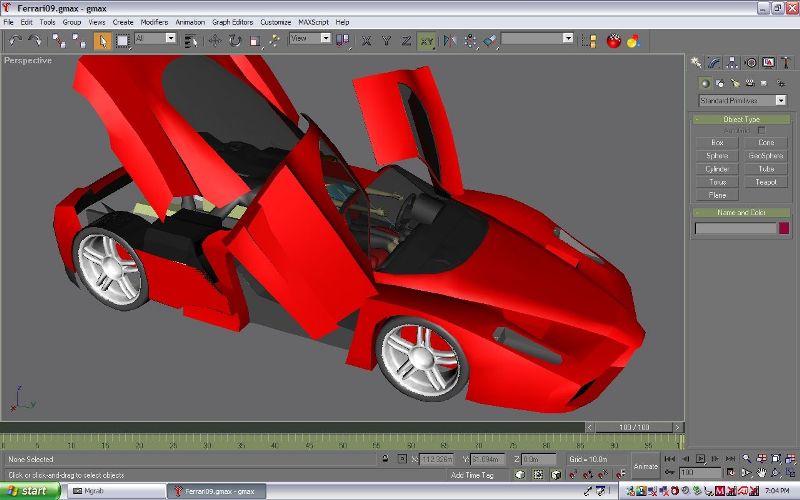This screenshot has height=500, width=800.
Task: Select the Lights category icon
Action: (x=734, y=83)
